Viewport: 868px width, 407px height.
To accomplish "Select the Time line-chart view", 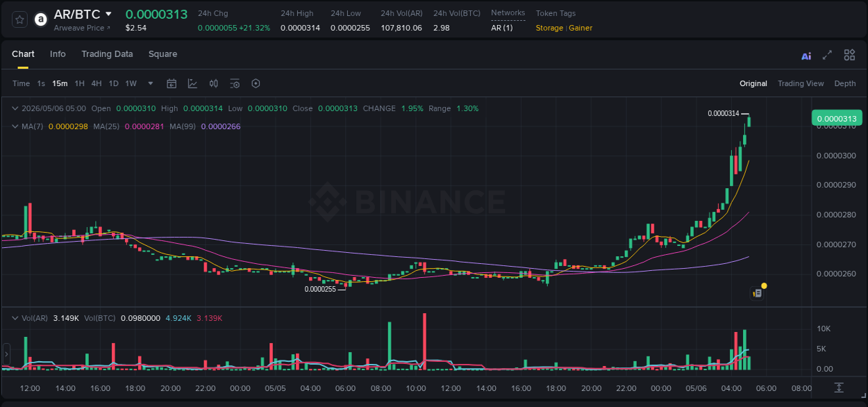I will (x=21, y=83).
